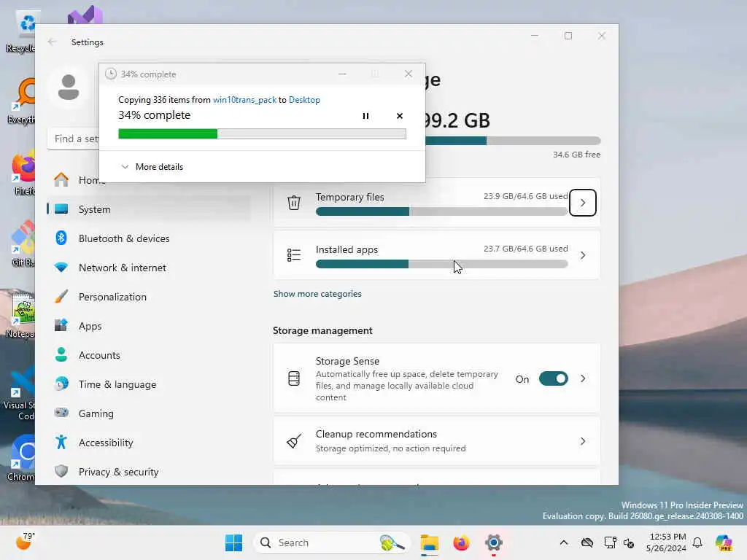Open Installed apps chevron
Screen dimensions: 747x560
583,255
